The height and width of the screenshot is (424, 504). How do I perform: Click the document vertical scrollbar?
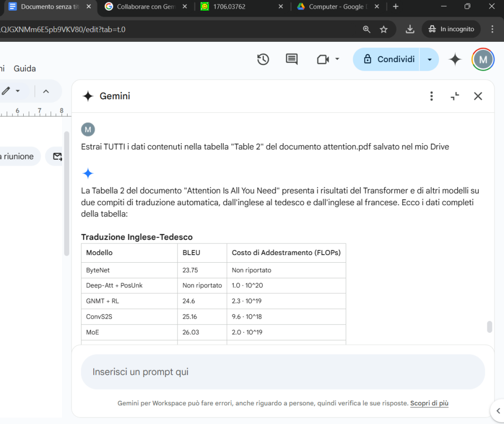(67, 194)
